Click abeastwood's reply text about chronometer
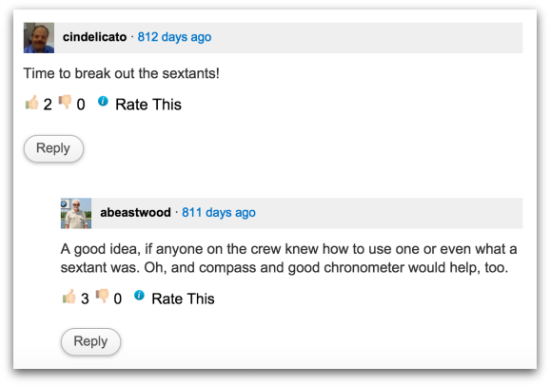The height and width of the screenshot is (386, 550). coord(289,258)
